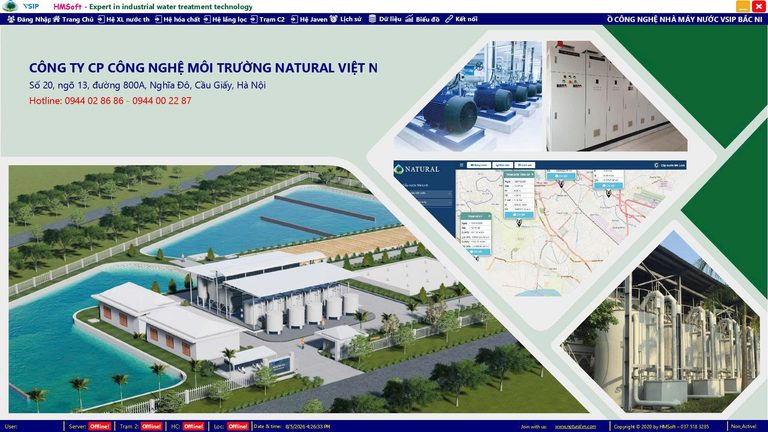Click the Date & time status entry
The width and height of the screenshot is (768, 432).
tap(291, 427)
